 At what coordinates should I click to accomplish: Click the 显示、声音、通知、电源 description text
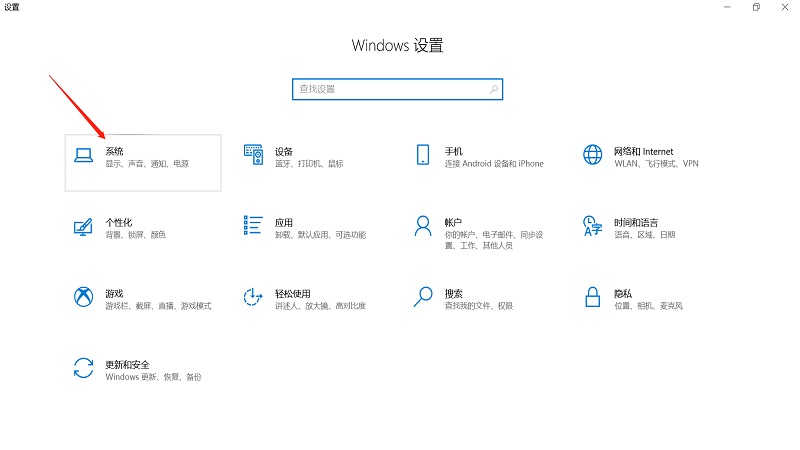point(147,163)
